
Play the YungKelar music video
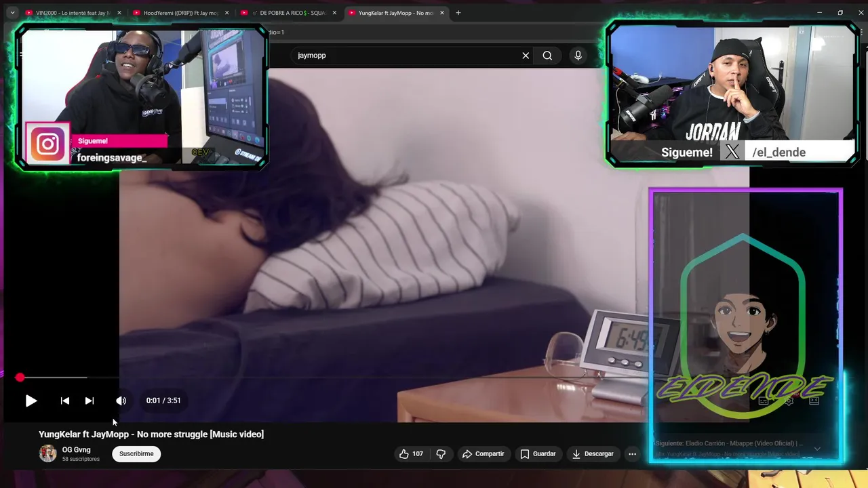pyautogui.click(x=31, y=401)
